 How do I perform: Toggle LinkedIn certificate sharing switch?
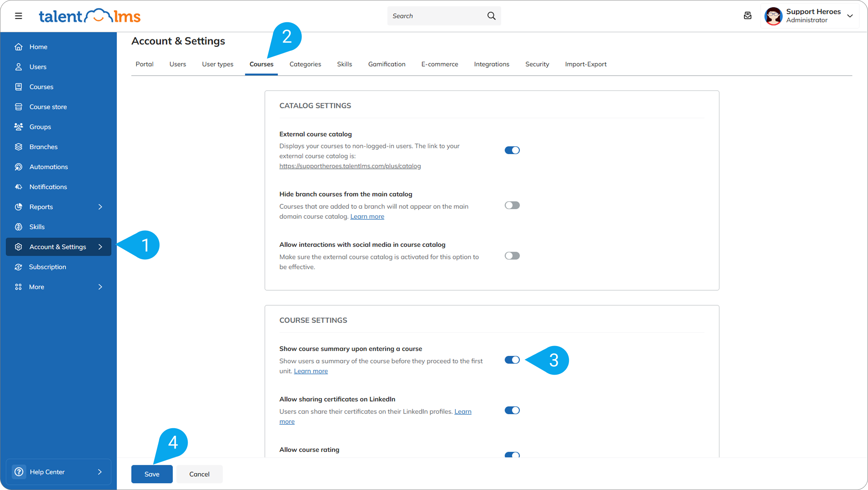point(512,410)
